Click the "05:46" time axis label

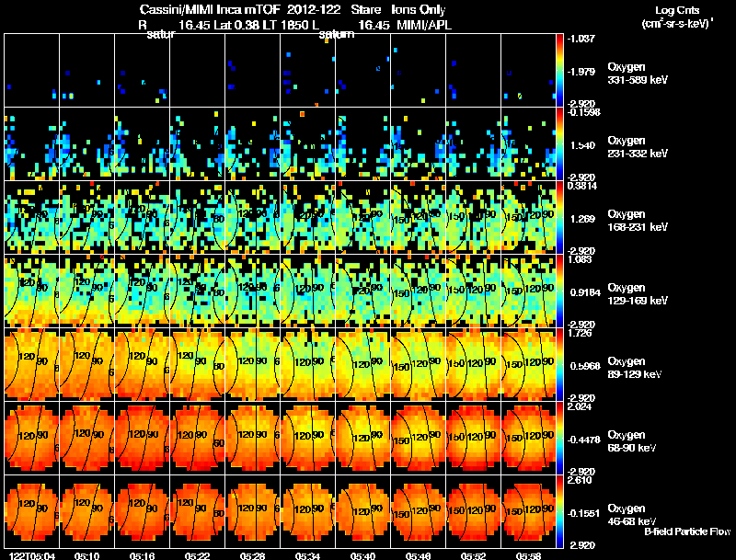[418, 556]
